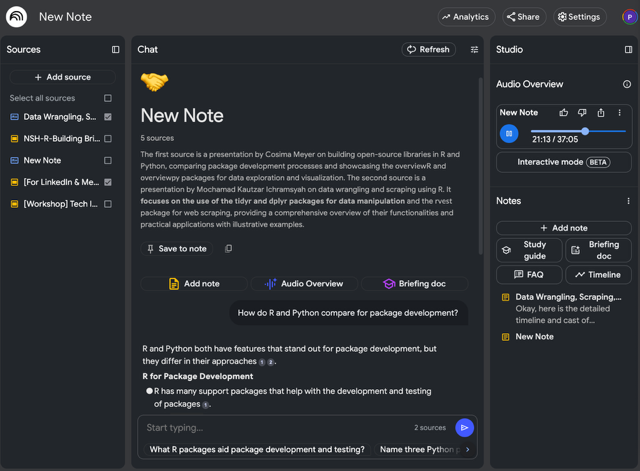Open Notes section more options menu
This screenshot has height=471, width=640.
coord(628,201)
